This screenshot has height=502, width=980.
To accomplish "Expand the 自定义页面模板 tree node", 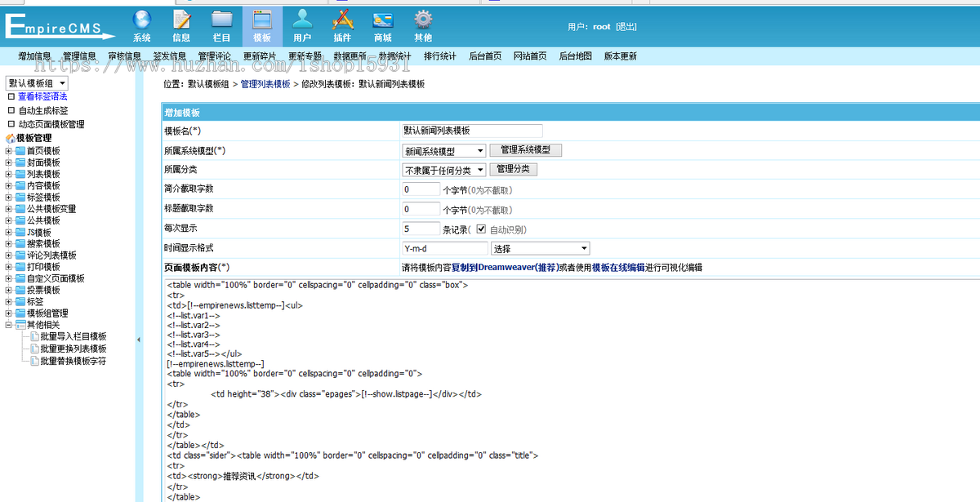I will (x=9, y=278).
